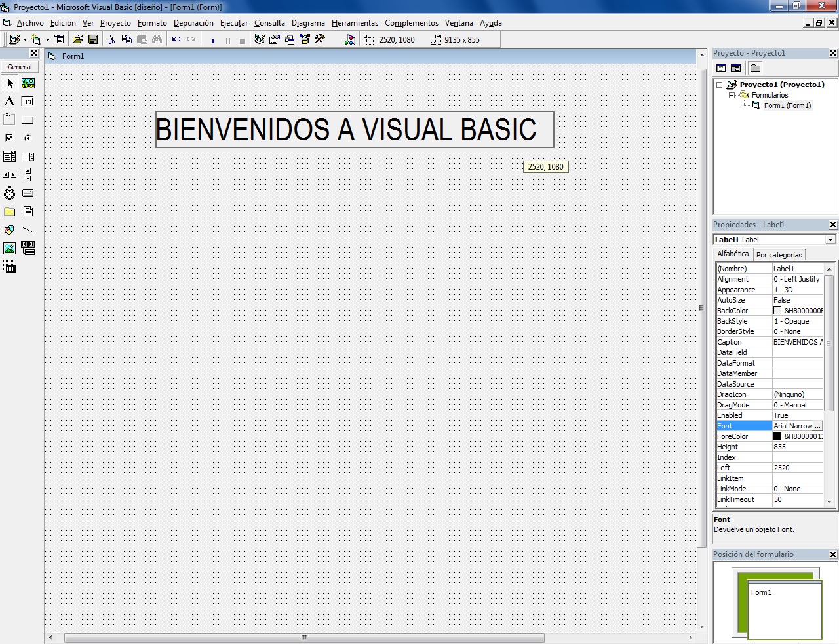Click the Save Project toolbar icon

point(93,40)
